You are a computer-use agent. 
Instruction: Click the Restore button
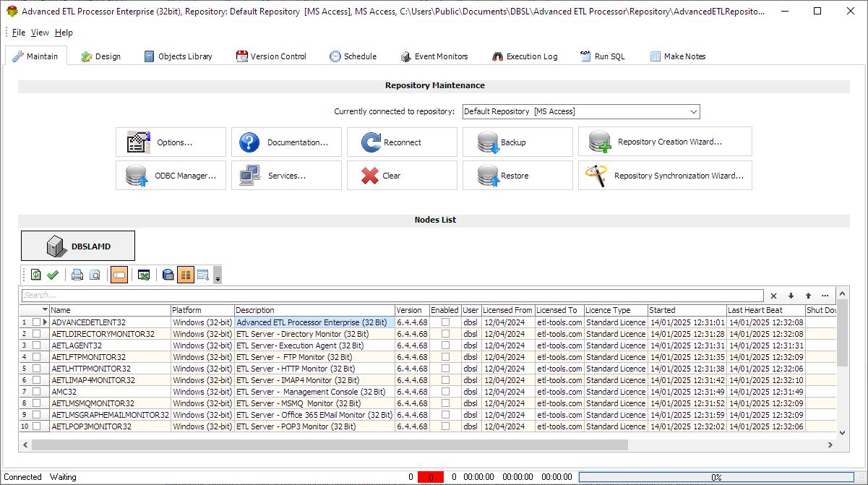pos(517,176)
